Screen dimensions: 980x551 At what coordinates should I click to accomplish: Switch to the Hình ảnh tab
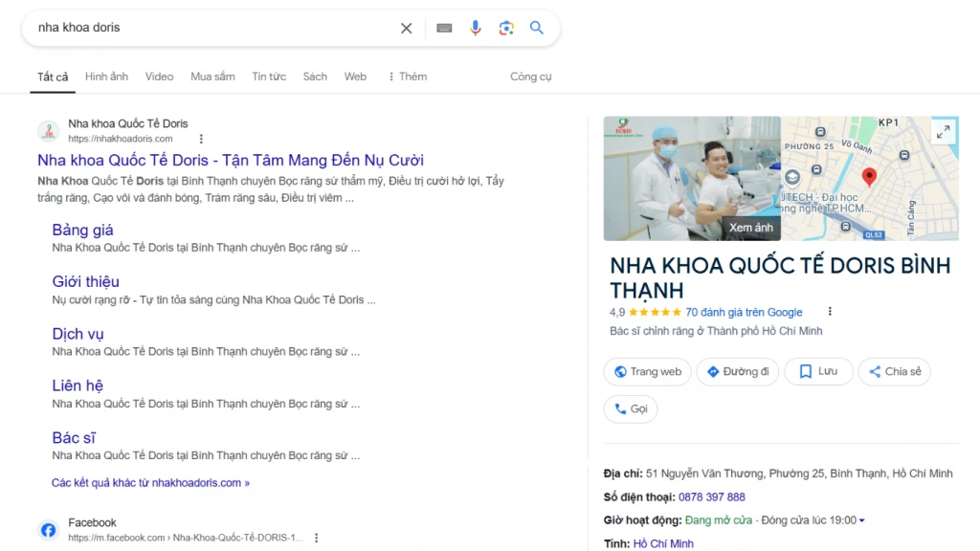click(106, 77)
